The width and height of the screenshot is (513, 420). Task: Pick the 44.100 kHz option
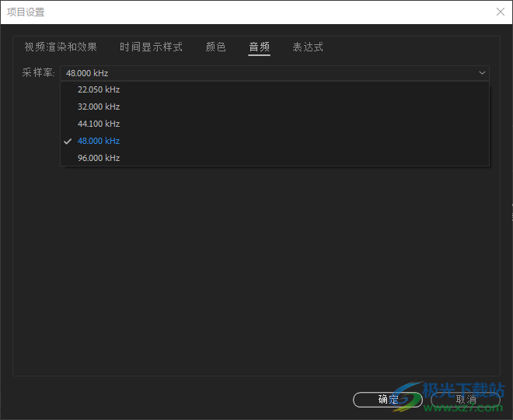pos(274,124)
